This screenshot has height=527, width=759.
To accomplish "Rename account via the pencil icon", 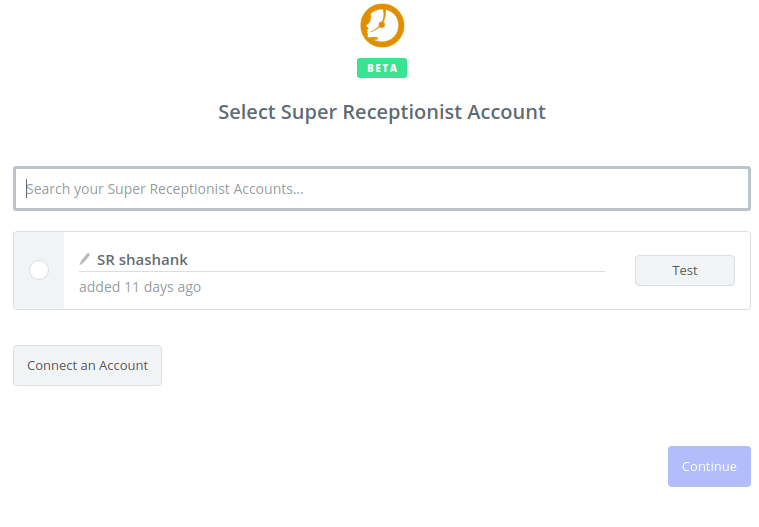I will 85,259.
